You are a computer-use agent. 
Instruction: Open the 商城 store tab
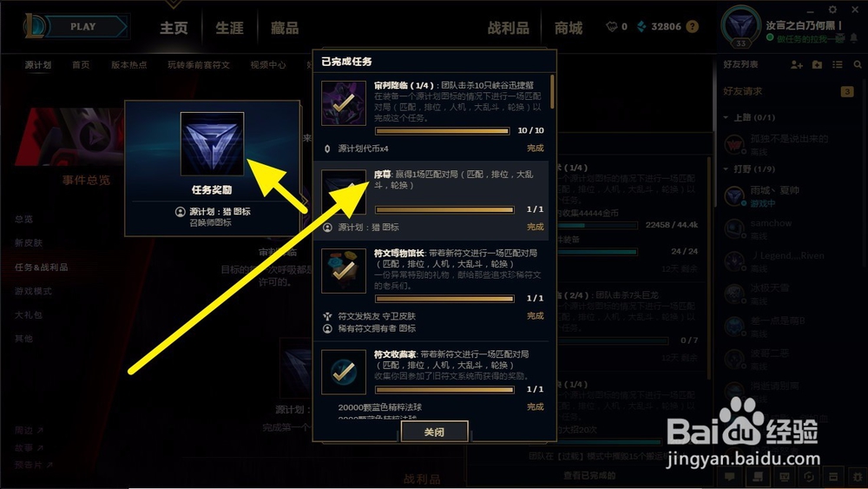click(569, 28)
